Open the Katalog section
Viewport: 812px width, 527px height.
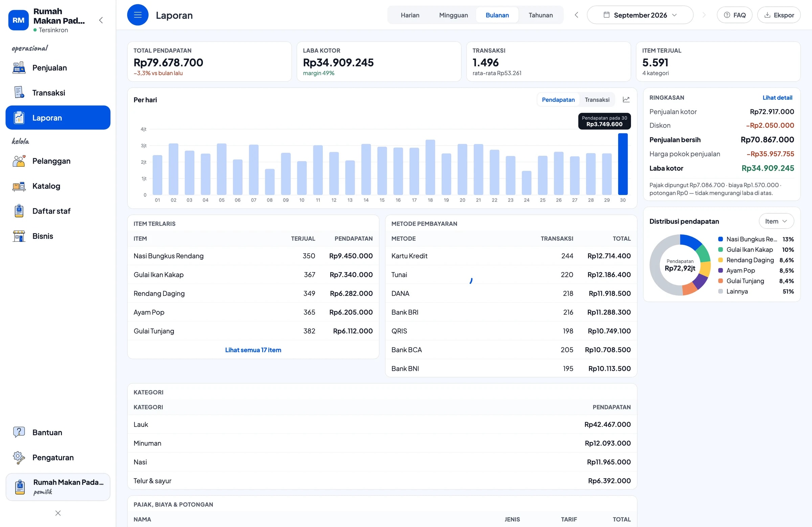58,186
